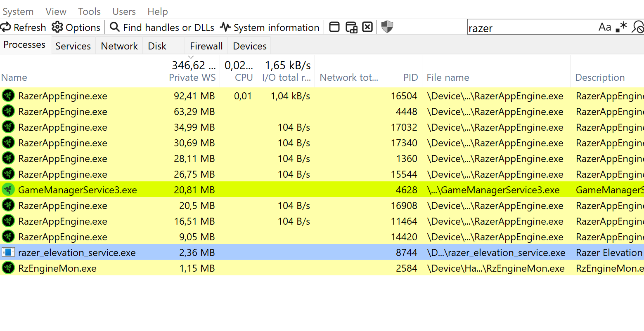The width and height of the screenshot is (644, 331).
Task: Click the 1,04 kB/s I/O value
Action: (290, 96)
